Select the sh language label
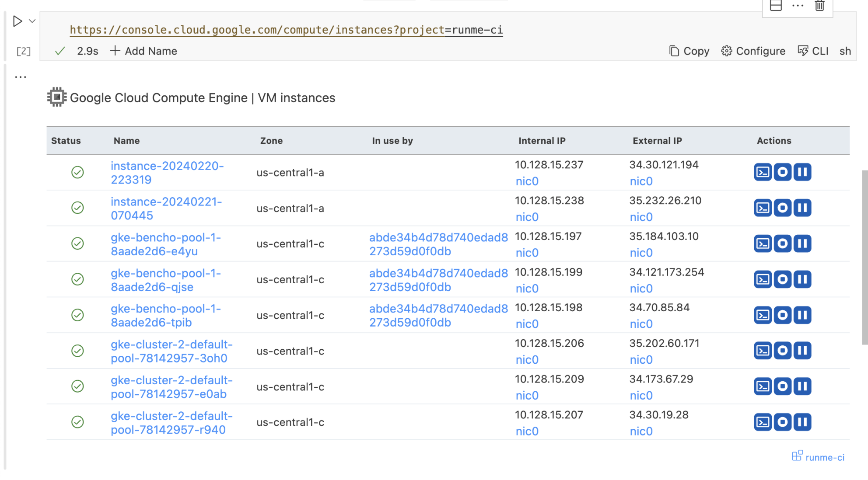This screenshot has height=480, width=868. click(x=845, y=51)
